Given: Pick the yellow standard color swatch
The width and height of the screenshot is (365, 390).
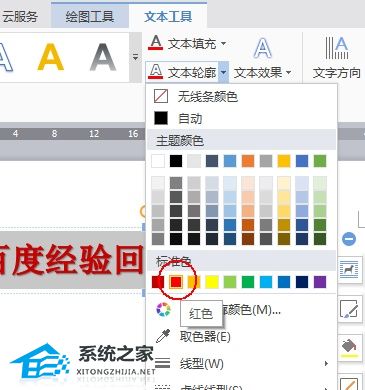Looking at the screenshot, I should click(x=212, y=282).
